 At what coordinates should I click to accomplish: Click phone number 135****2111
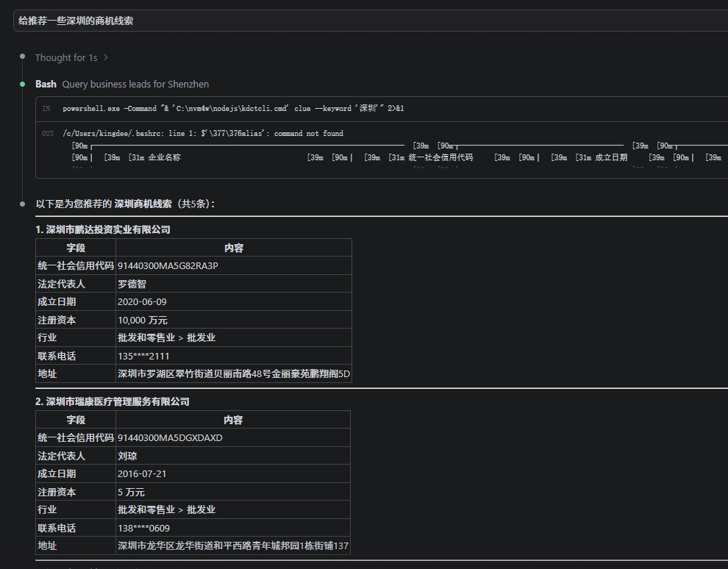143,356
